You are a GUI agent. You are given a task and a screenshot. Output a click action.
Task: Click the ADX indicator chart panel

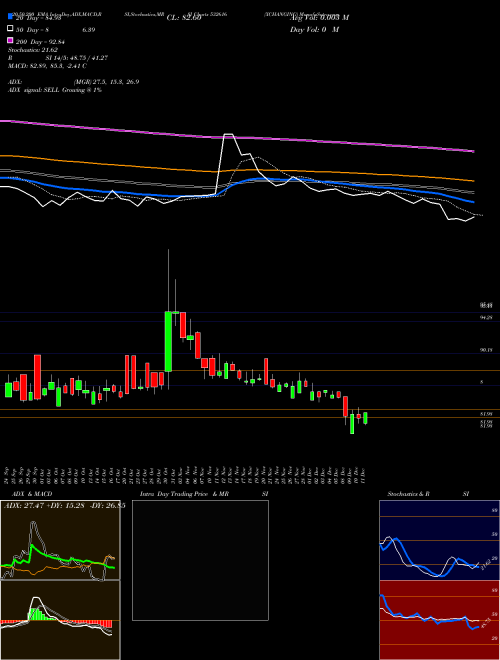coord(60,540)
